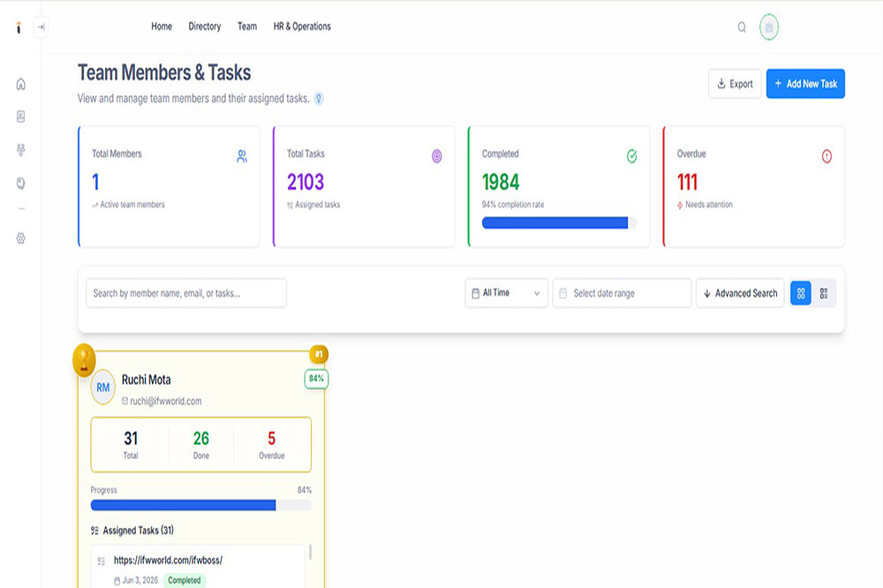The image size is (883, 588).
Task: Click the 'Ruchi Mota' name
Action: (147, 380)
